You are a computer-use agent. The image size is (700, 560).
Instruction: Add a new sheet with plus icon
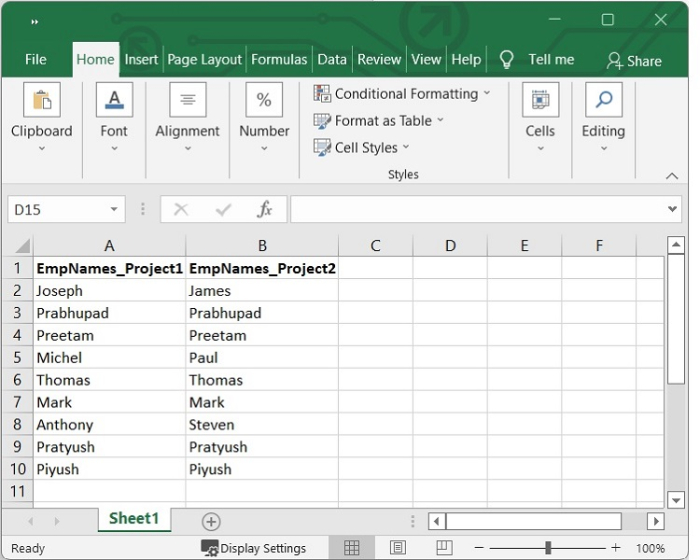click(211, 521)
